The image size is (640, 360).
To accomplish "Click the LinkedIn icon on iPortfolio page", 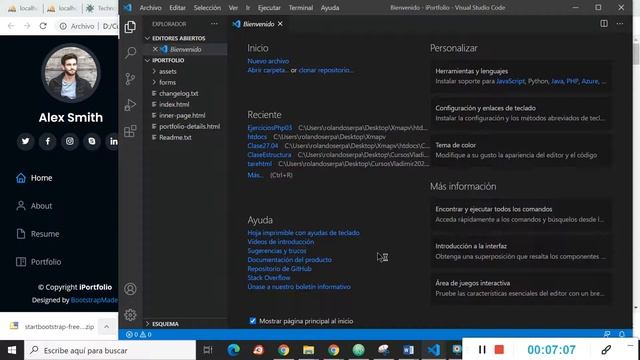I will tap(112, 141).
